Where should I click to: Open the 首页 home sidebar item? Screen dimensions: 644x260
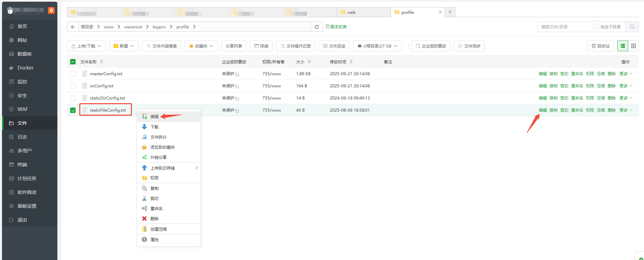pyautogui.click(x=30, y=26)
